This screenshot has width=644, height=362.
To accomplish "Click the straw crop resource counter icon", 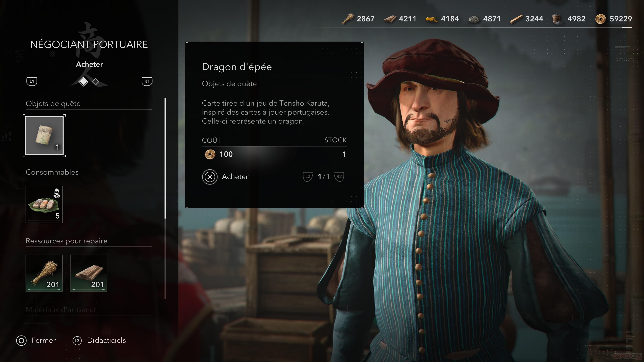I will click(x=347, y=19).
